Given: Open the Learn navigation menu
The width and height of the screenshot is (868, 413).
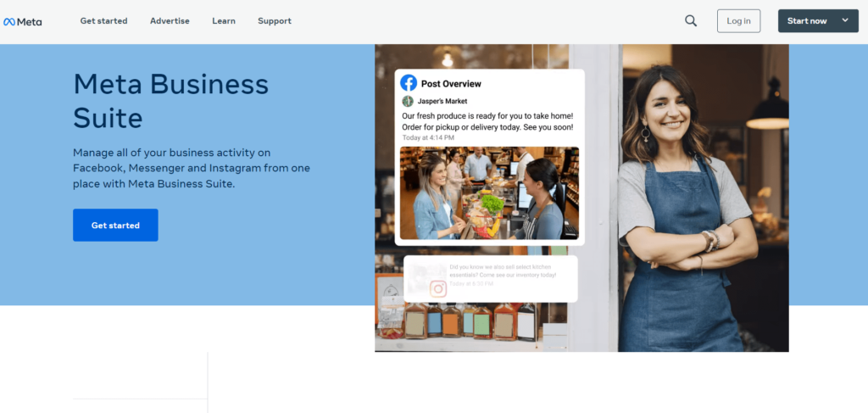Looking at the screenshot, I should click(x=224, y=21).
